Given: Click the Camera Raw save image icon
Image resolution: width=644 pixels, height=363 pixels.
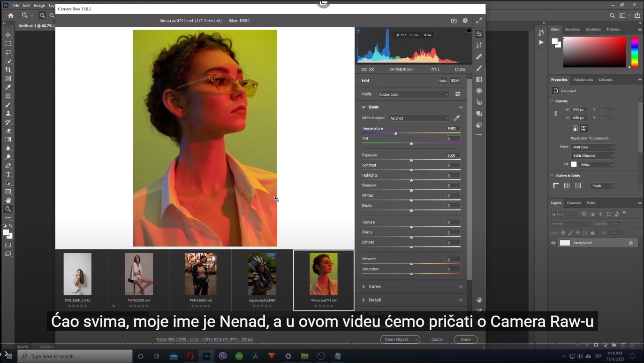Looking at the screenshot, I should pos(454,21).
